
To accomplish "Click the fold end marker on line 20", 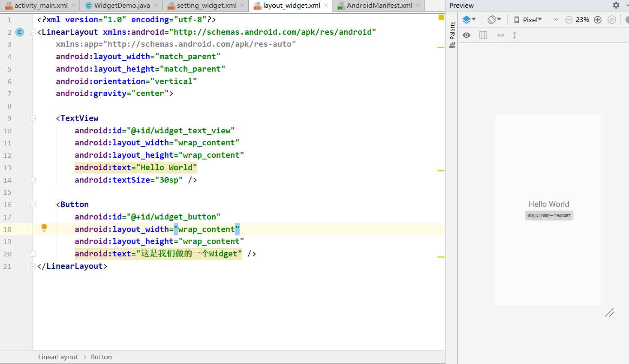I will point(33,254).
